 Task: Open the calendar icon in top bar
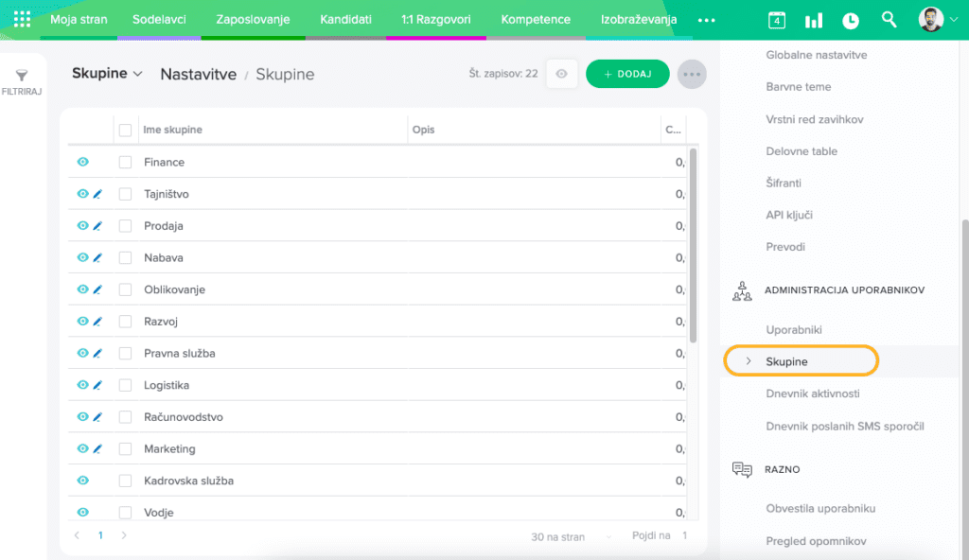776,20
